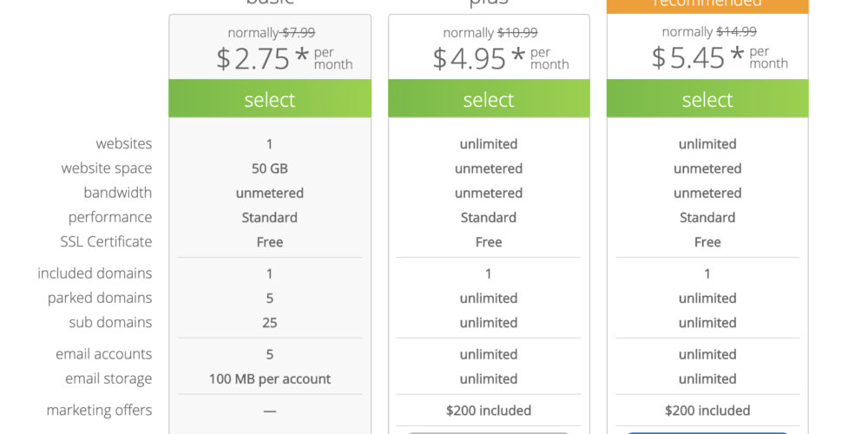Click the sub domains row label
The image size is (868, 434).
pos(110,322)
